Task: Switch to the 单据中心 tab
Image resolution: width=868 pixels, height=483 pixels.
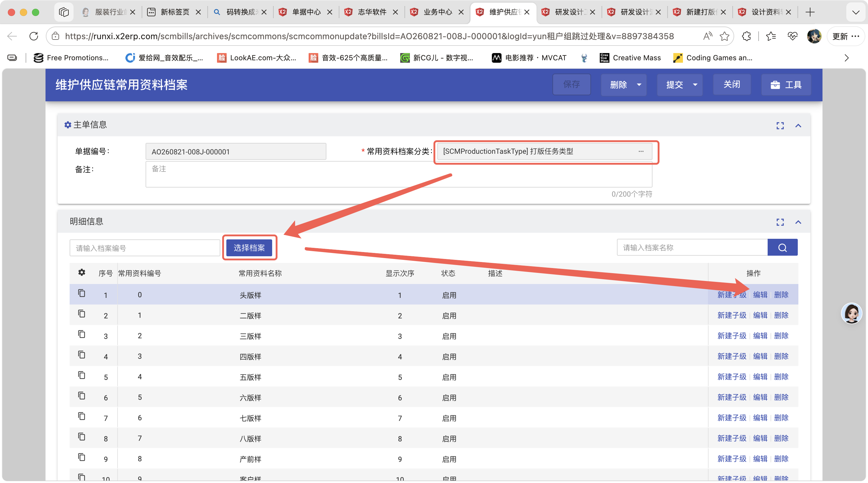Action: point(306,12)
